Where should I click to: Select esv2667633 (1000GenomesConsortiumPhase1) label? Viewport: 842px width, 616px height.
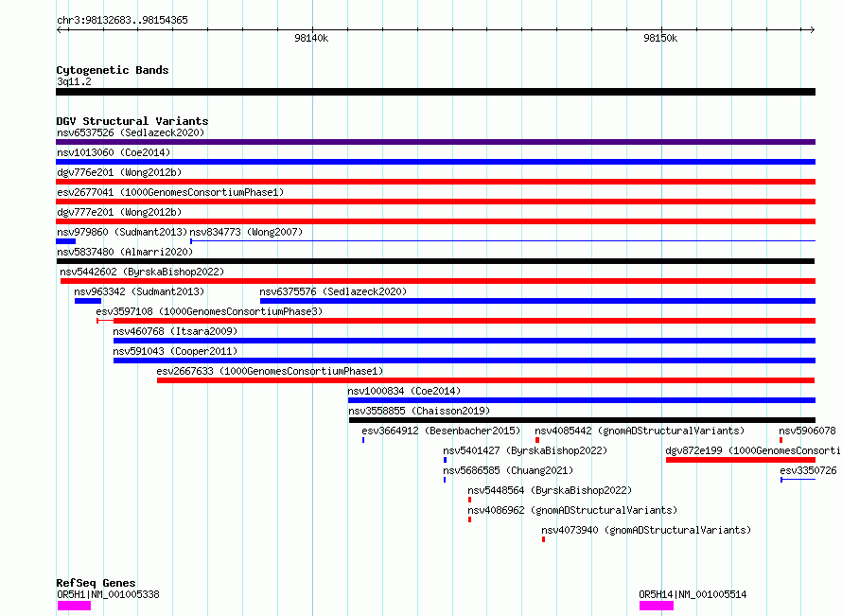(x=270, y=371)
